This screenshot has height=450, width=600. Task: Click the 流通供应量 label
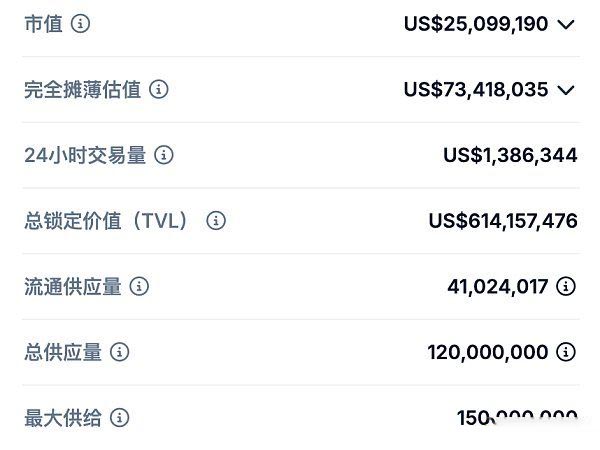(73, 286)
